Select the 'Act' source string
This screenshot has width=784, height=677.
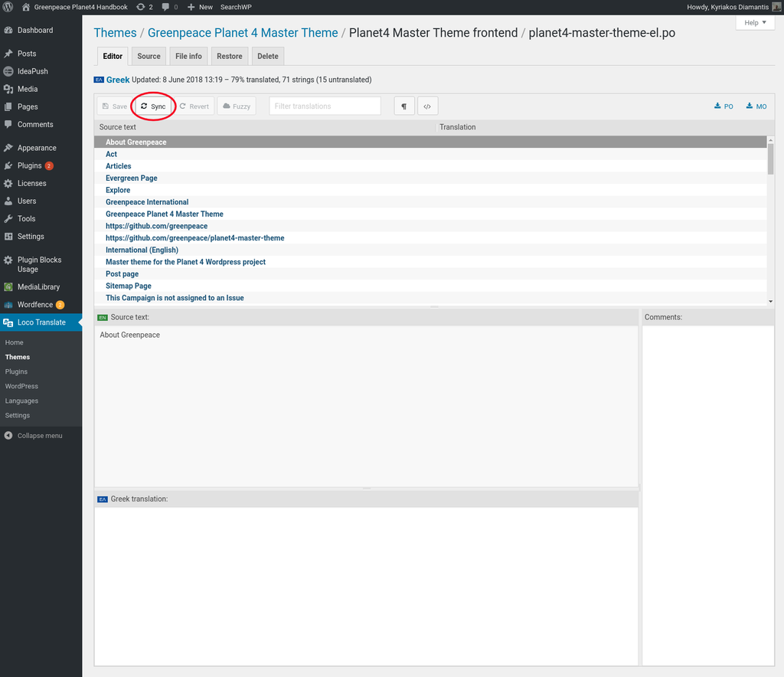(430, 154)
